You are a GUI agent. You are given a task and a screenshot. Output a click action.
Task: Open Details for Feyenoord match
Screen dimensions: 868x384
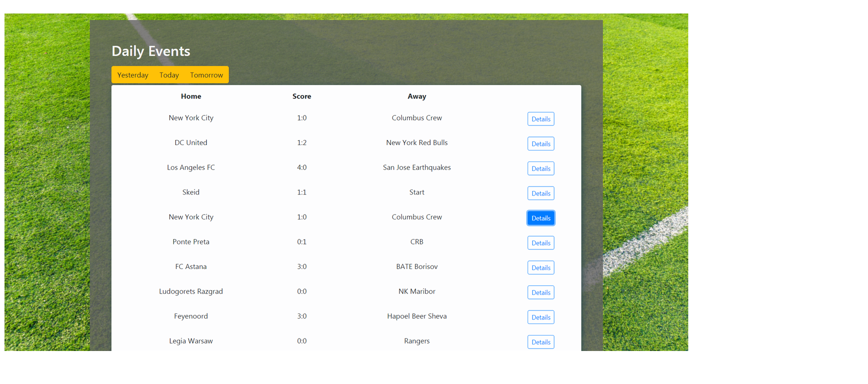click(x=541, y=317)
